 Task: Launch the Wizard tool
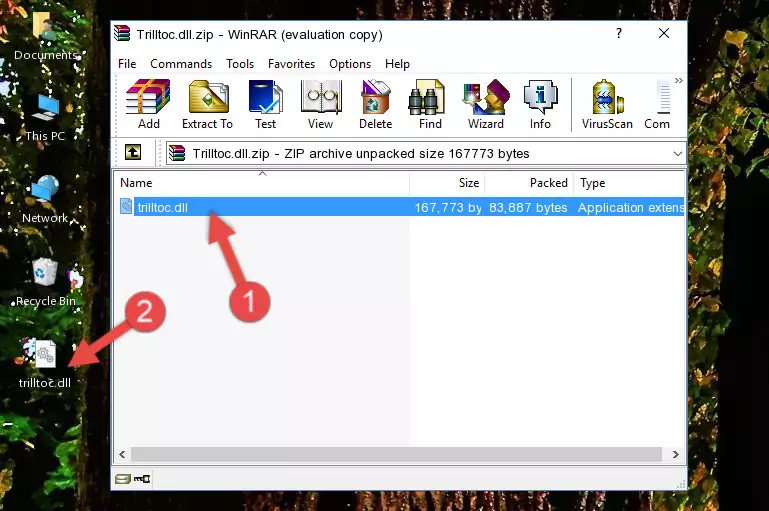coord(486,104)
